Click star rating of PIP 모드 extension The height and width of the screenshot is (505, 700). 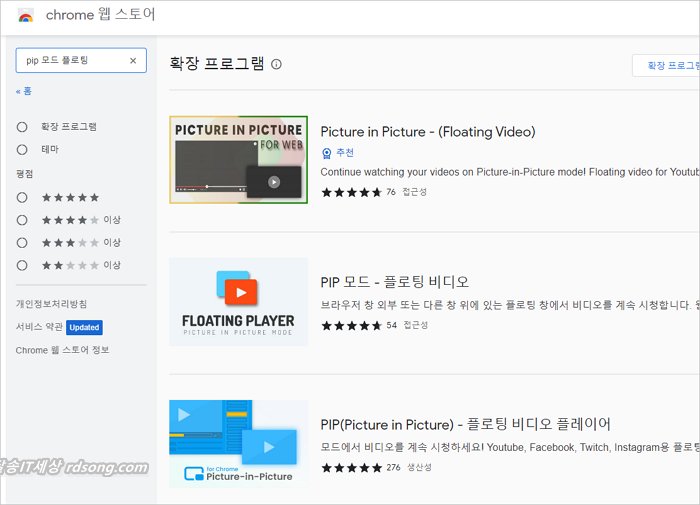tap(351, 325)
